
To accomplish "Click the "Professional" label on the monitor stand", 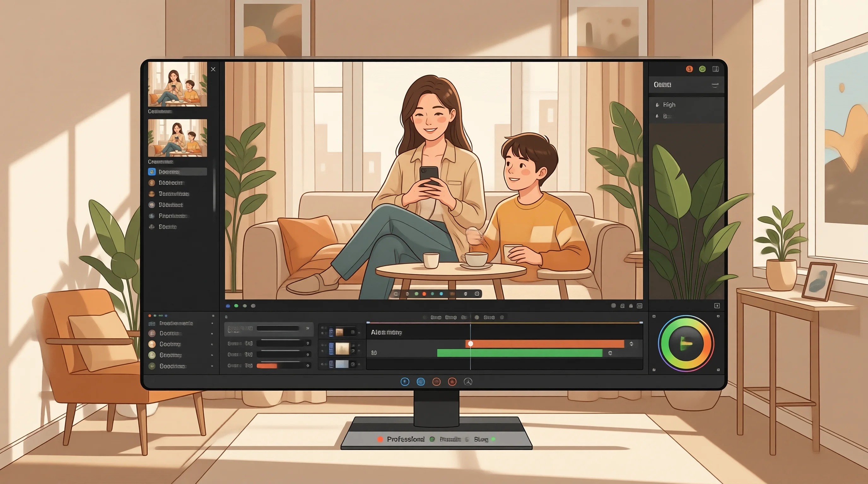I will [406, 439].
